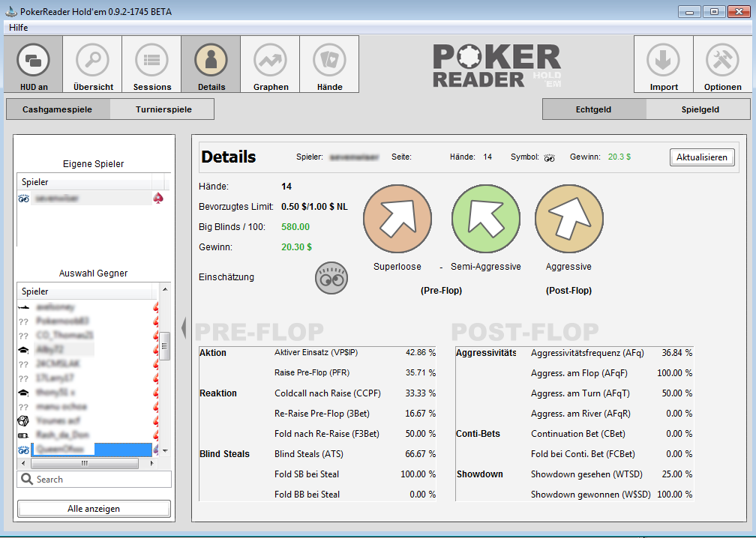Select Spielgeld mode
The image size is (756, 538).
(700, 109)
